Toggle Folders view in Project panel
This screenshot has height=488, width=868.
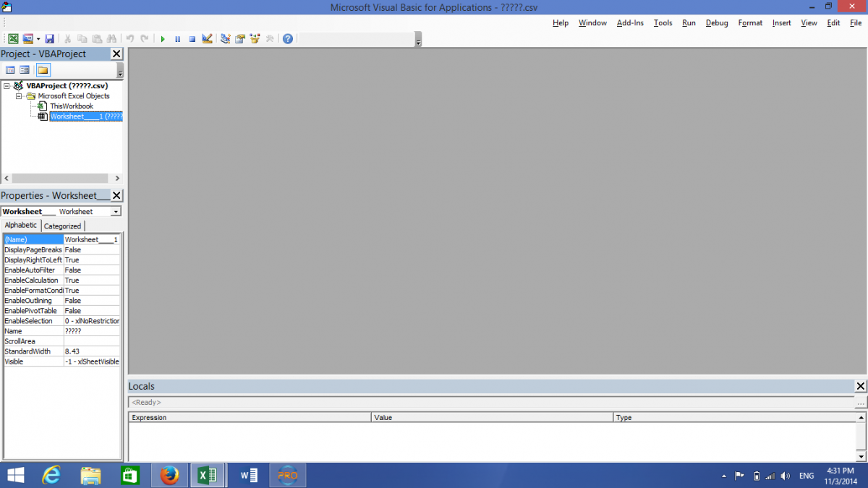click(43, 70)
